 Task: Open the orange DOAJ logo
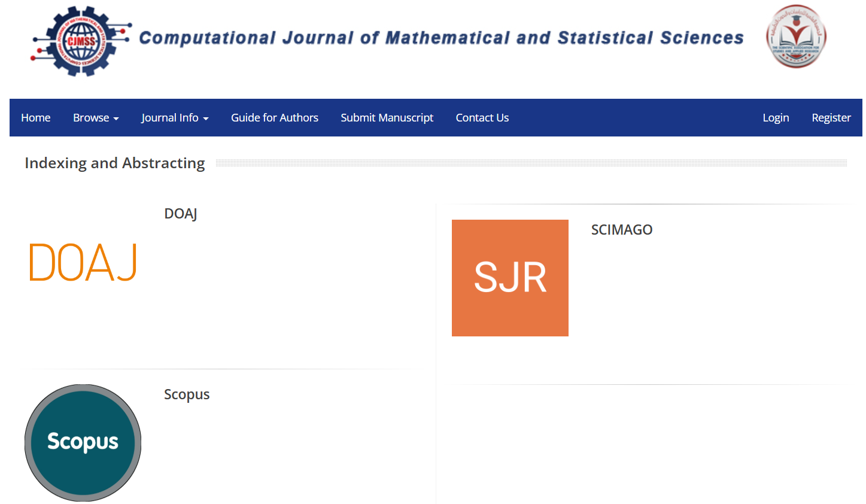coord(83,262)
